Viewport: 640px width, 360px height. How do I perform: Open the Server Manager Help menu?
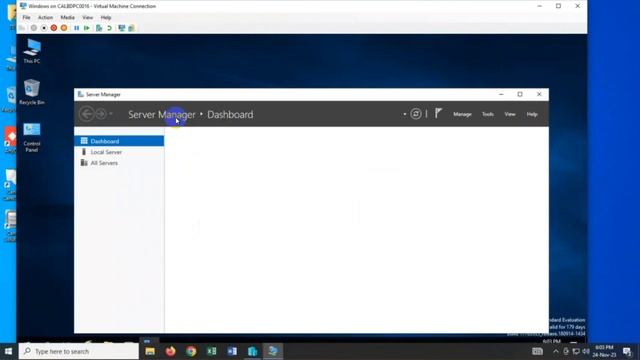(x=532, y=114)
